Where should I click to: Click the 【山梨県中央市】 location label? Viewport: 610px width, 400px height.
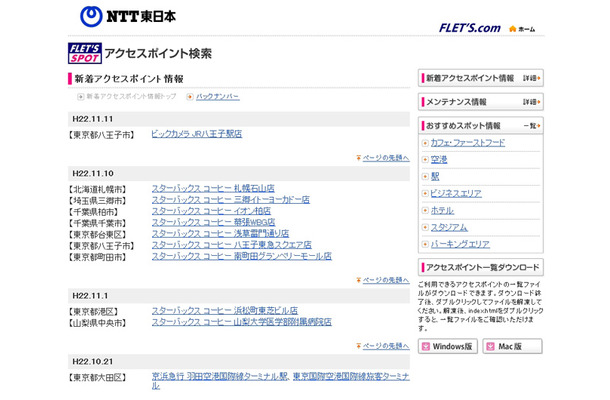coord(97,323)
